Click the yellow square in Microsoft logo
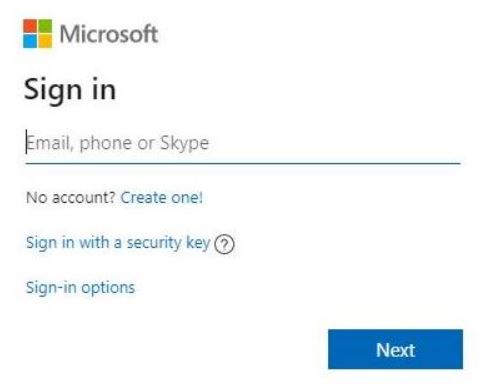484x384 pixels. [x=45, y=41]
